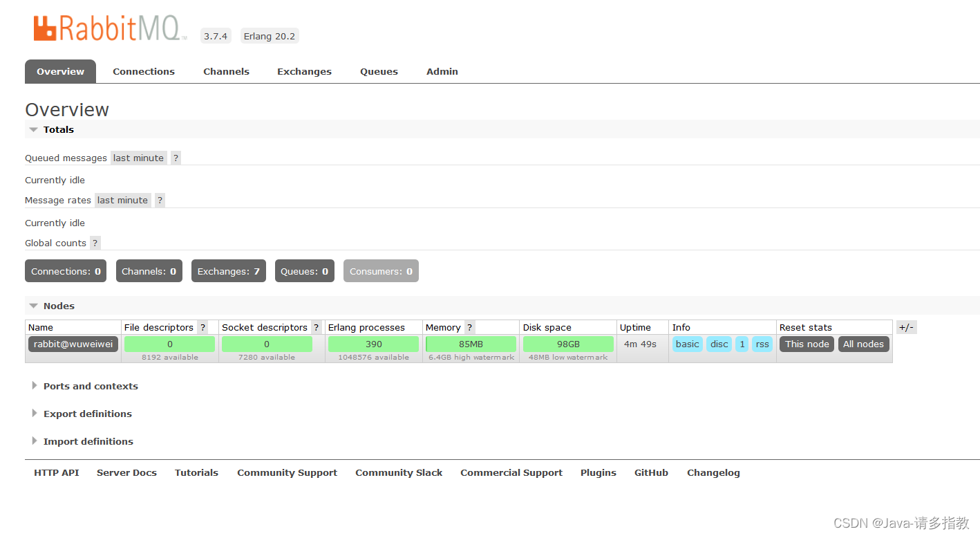Open the Community Slack link
The image size is (980, 536).
click(x=399, y=472)
